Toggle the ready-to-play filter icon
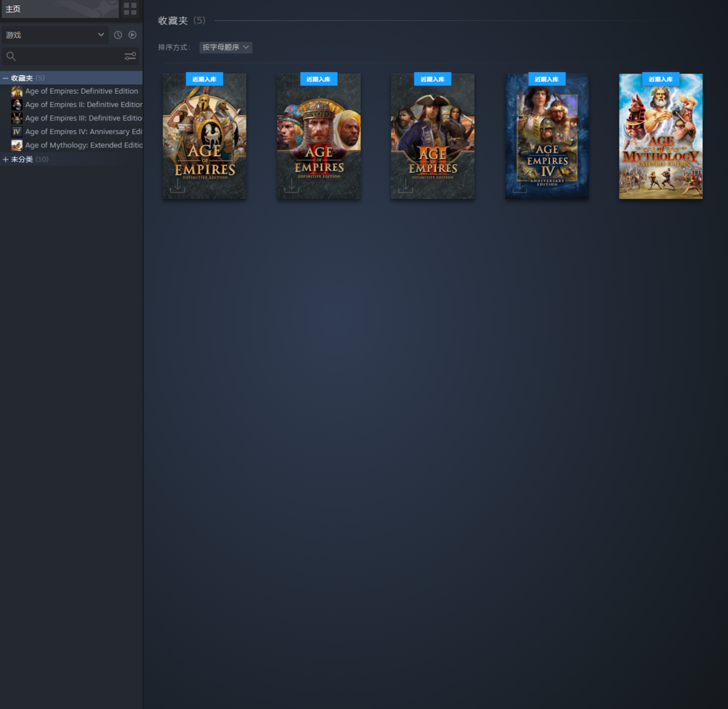 point(133,35)
